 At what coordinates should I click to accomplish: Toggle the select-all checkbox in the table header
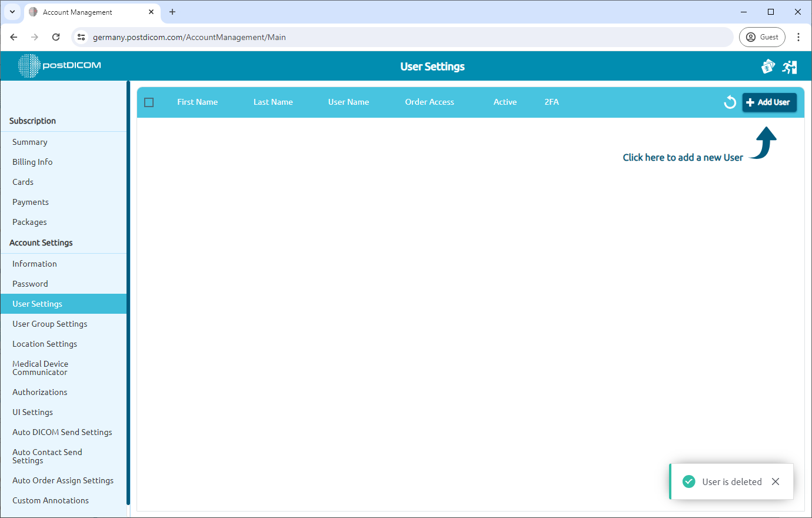tap(148, 102)
